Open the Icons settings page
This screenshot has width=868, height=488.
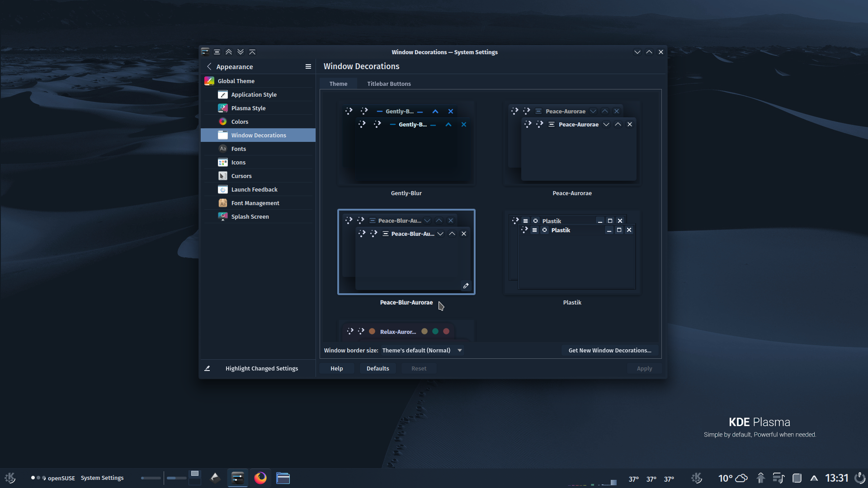tap(258, 162)
